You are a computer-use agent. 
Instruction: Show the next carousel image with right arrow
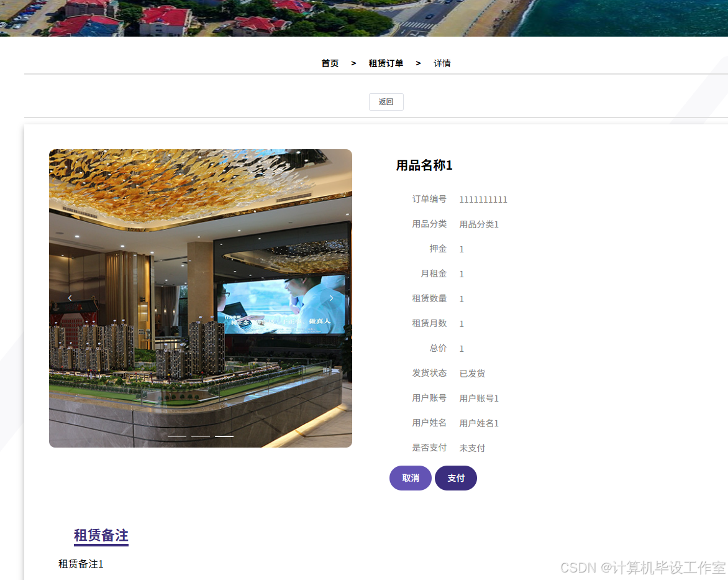(x=331, y=298)
